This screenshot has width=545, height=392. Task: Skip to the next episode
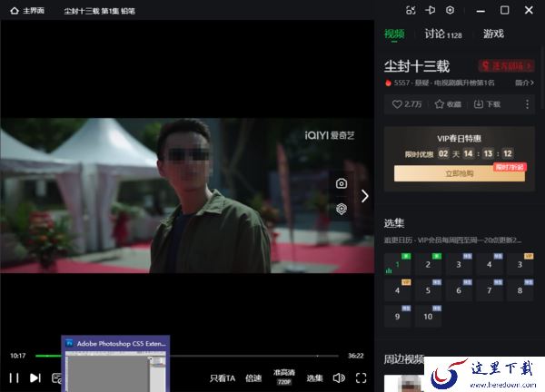[x=35, y=377]
